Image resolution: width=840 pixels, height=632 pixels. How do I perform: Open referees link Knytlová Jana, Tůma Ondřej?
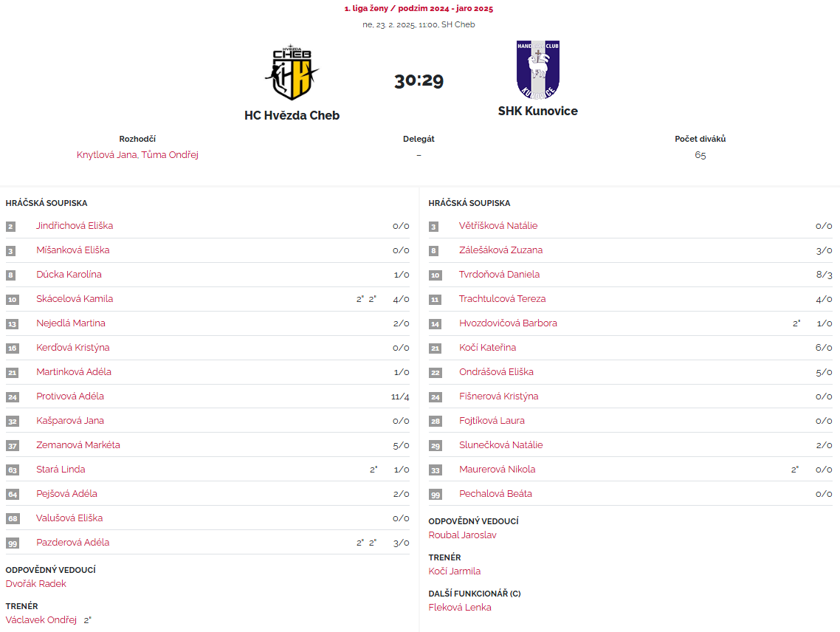point(137,155)
